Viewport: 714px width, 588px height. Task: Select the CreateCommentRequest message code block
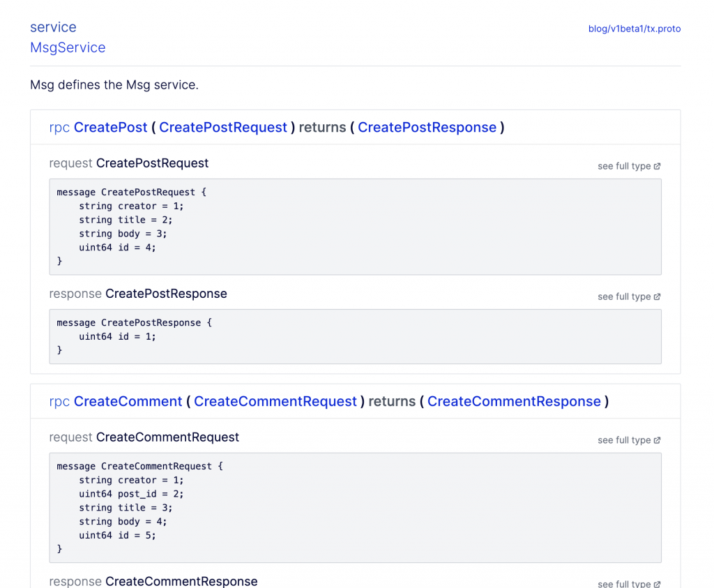355,507
